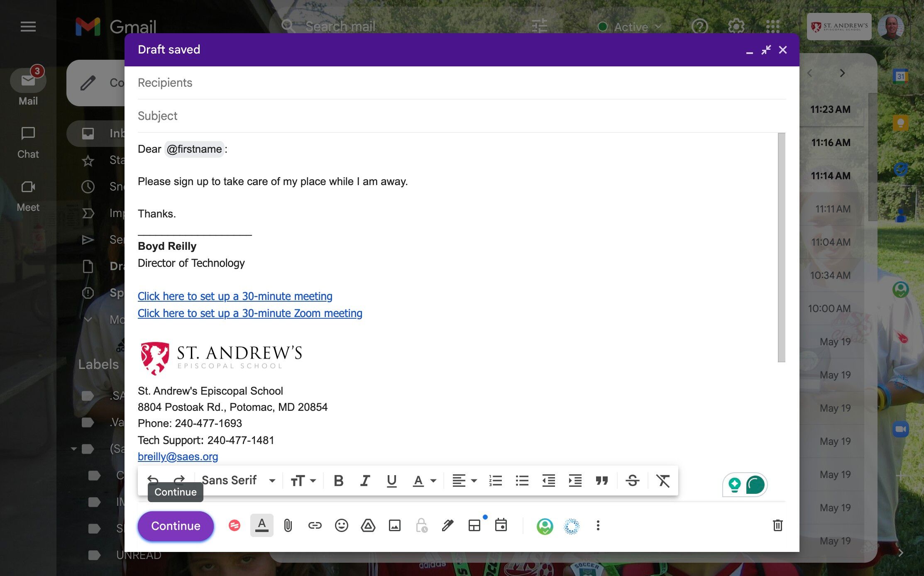Toggle bold formatting
This screenshot has width=924, height=576.
coord(338,481)
